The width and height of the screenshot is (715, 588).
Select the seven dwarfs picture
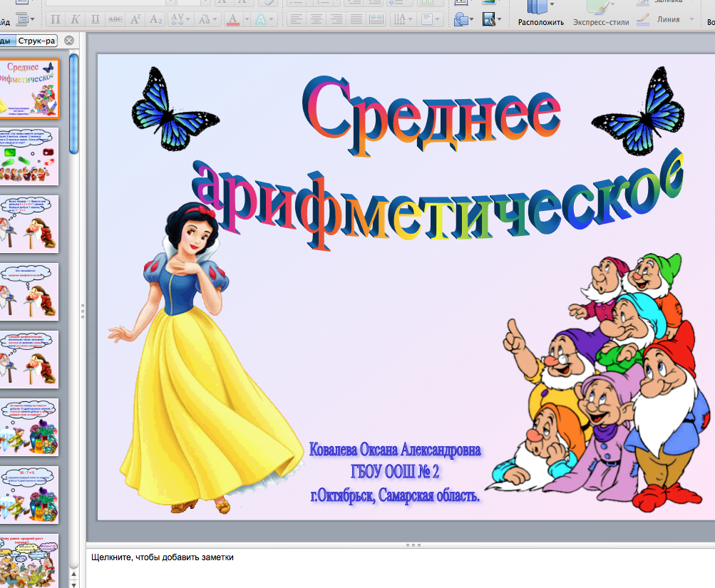point(597,382)
